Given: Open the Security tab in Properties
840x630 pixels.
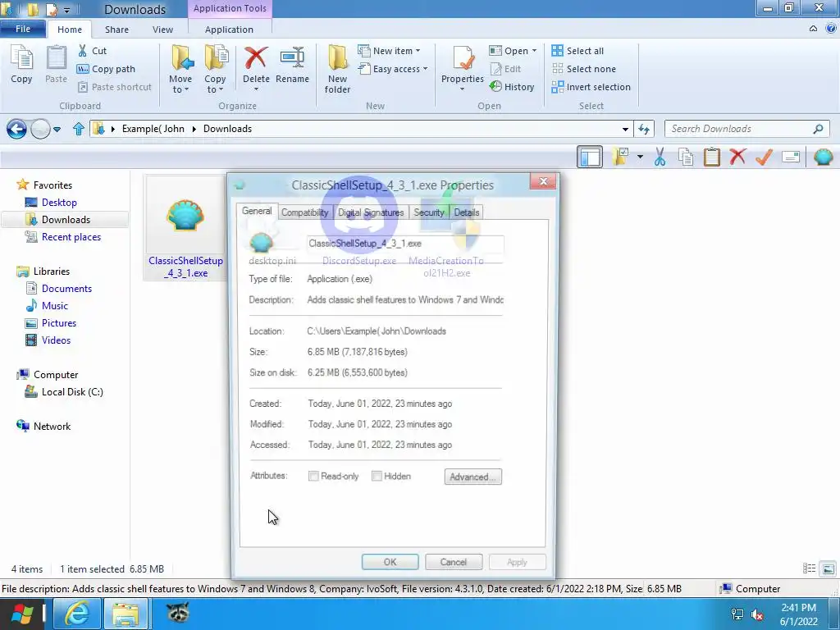Looking at the screenshot, I should pyautogui.click(x=428, y=212).
